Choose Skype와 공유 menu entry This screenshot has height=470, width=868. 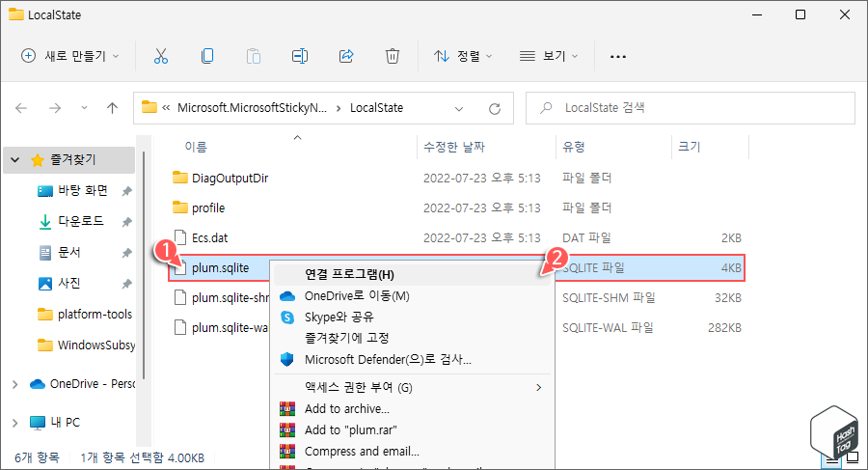[x=413, y=317]
